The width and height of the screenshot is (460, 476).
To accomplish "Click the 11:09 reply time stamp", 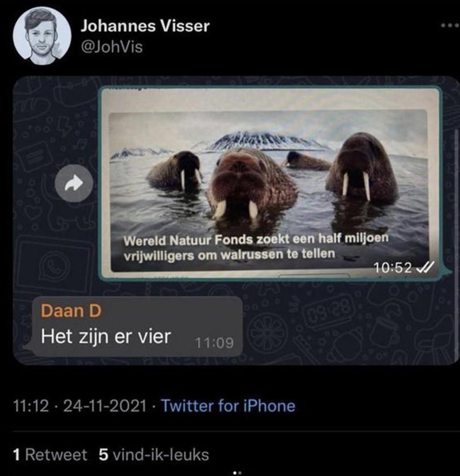I will pyautogui.click(x=214, y=343).
